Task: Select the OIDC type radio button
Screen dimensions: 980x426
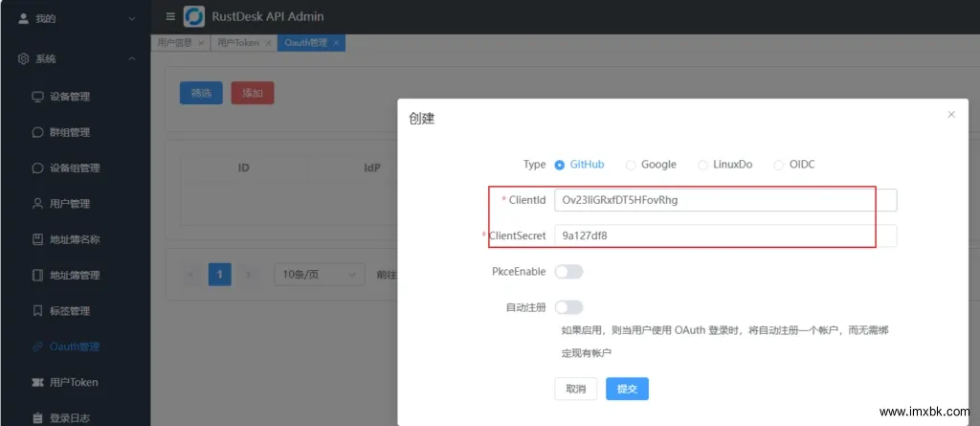Action: click(779, 166)
